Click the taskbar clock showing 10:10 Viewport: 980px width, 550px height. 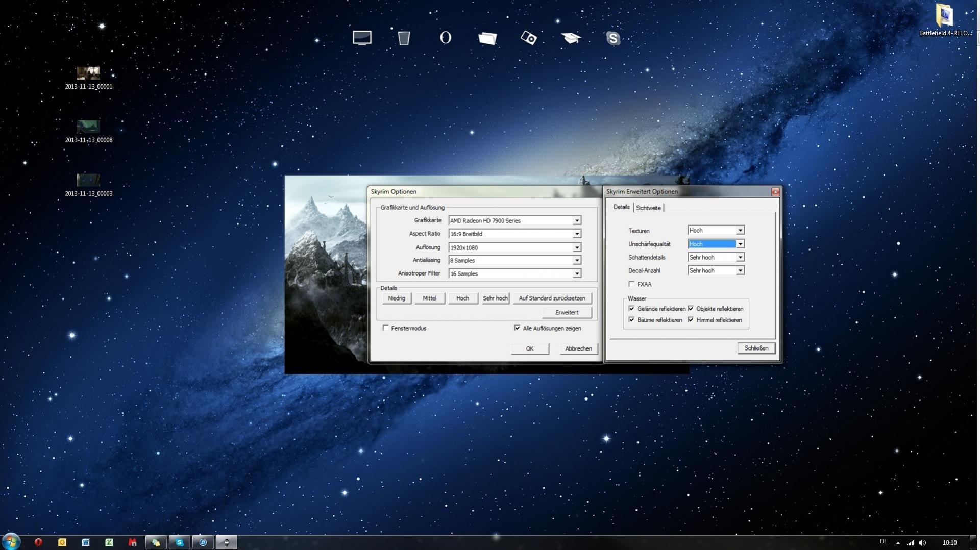(x=949, y=543)
